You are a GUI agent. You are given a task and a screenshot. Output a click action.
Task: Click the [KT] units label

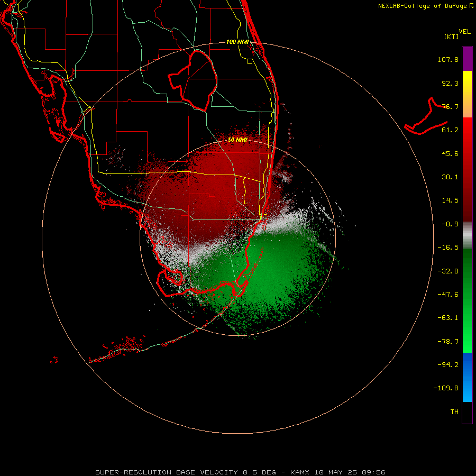tap(452, 37)
